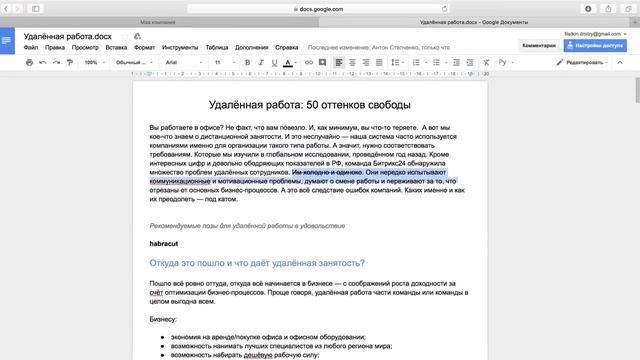Image resolution: width=640 pixels, height=360 pixels.
Task: Toggle bold formatting
Action: [247, 62]
